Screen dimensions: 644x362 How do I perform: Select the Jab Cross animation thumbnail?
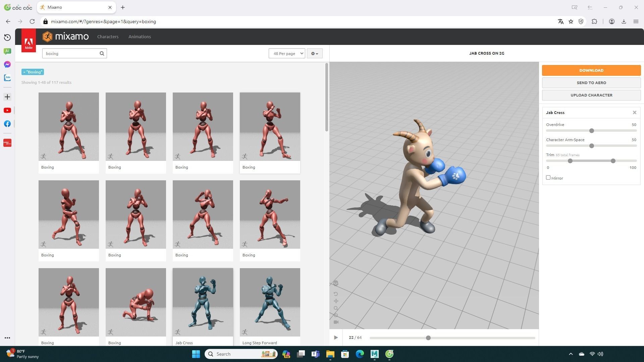(203, 302)
